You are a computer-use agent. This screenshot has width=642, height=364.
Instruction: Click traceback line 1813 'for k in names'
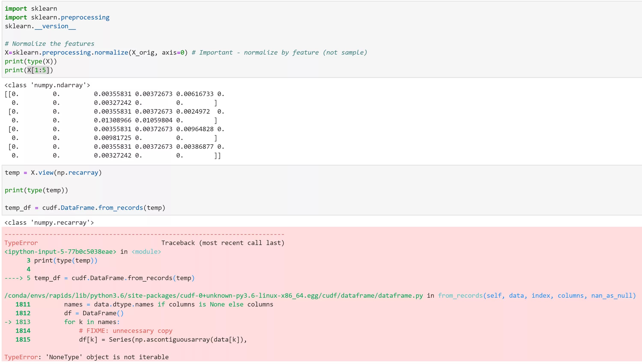point(92,322)
